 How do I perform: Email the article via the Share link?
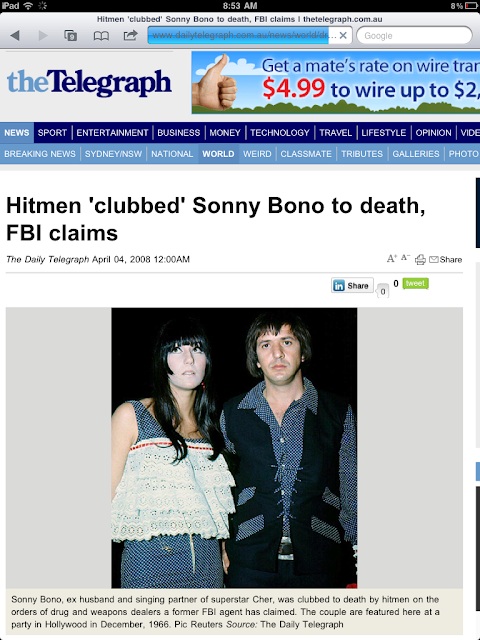point(445,260)
